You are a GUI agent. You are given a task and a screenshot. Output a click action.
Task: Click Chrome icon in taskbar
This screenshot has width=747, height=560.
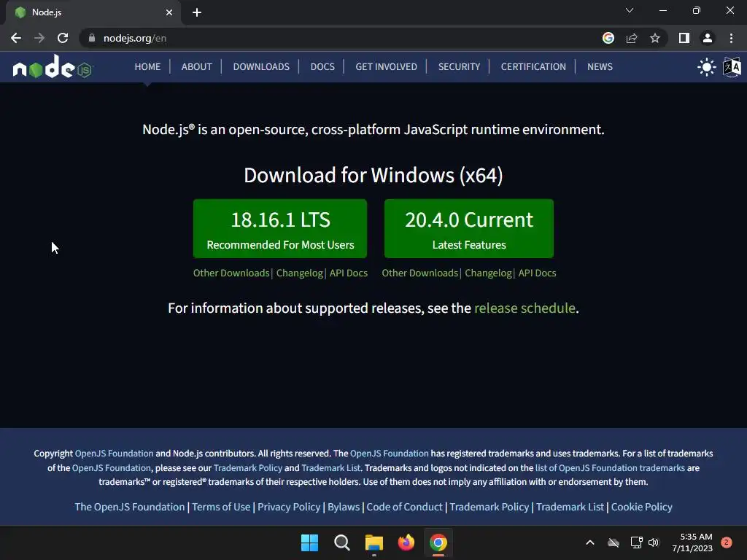(x=438, y=542)
